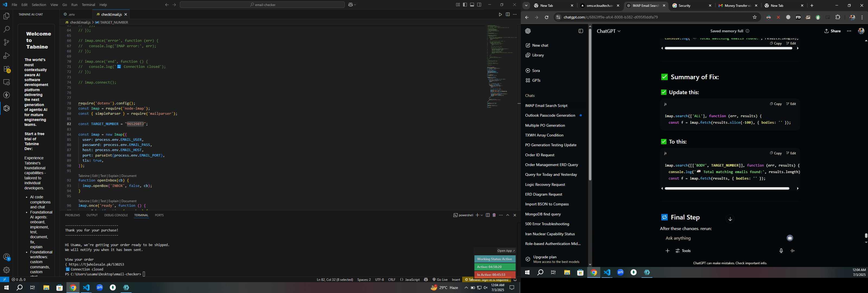This screenshot has height=293, width=868.
Task: Toggle Insert mode in the status bar
Action: (x=456, y=280)
